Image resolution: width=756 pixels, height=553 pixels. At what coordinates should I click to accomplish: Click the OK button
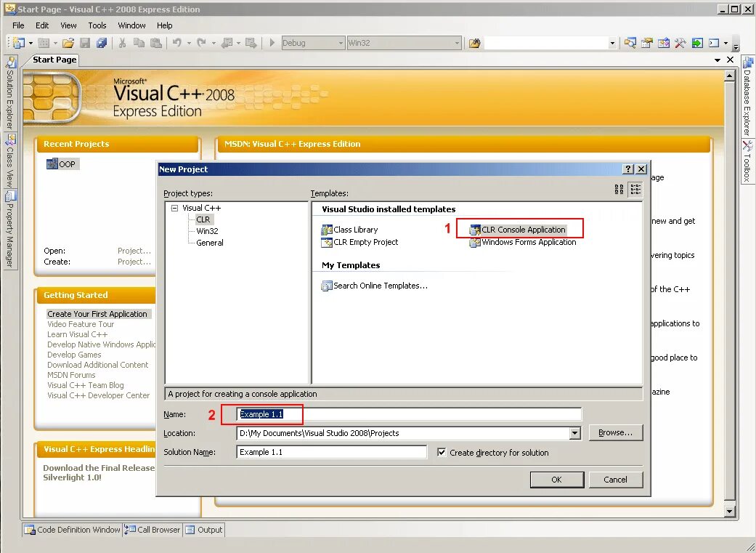pyautogui.click(x=557, y=480)
